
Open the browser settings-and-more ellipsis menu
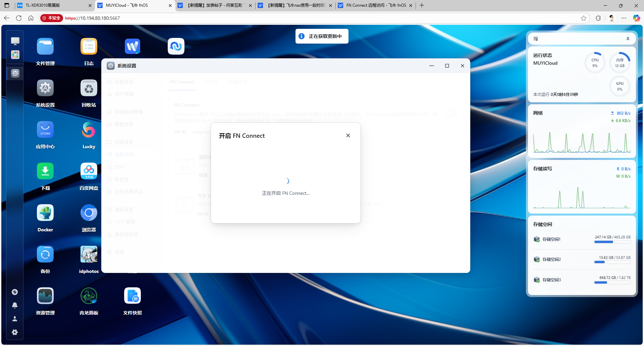pos(624,18)
